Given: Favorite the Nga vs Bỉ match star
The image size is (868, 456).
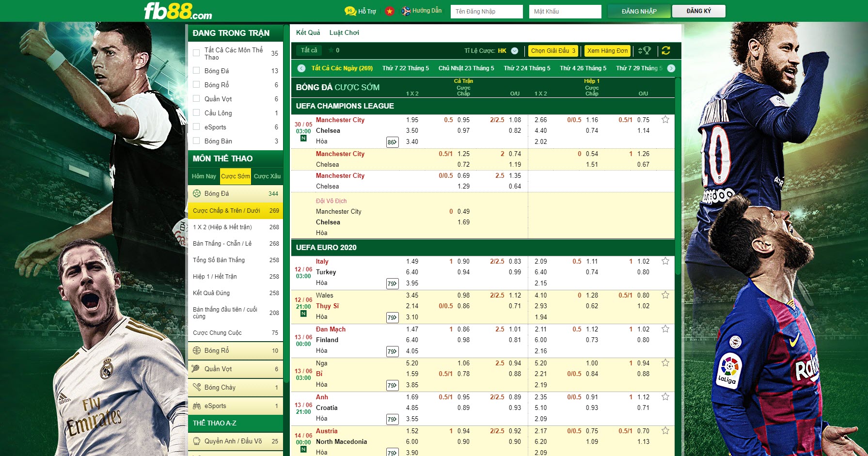Looking at the screenshot, I should pos(665,363).
